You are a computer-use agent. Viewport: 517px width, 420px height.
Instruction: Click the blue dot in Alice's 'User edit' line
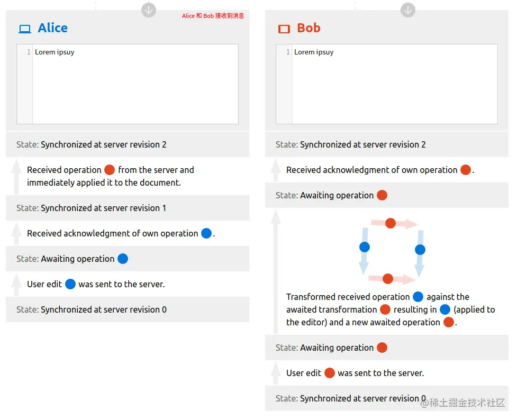pyautogui.click(x=70, y=284)
